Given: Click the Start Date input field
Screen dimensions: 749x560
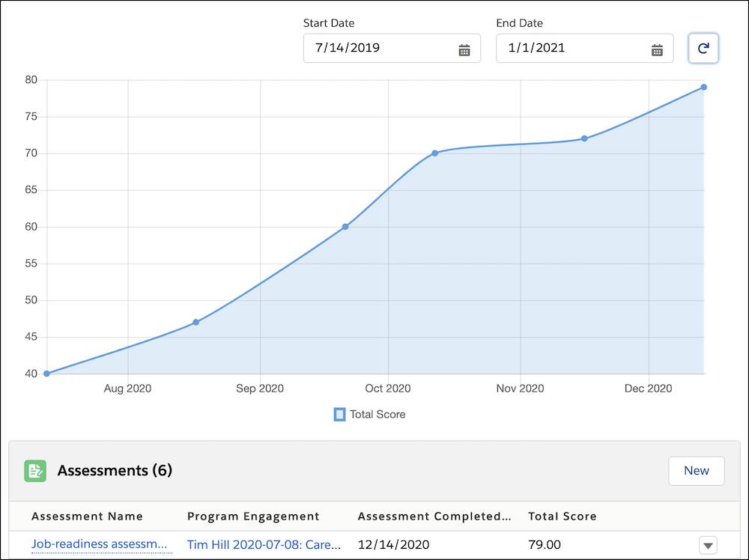Looking at the screenshot, I should click(392, 48).
